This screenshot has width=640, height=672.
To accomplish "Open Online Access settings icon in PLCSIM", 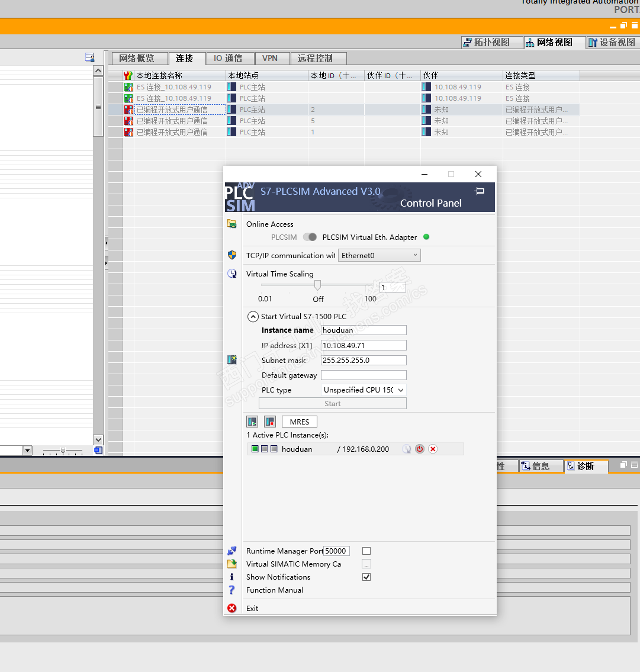I will (232, 224).
